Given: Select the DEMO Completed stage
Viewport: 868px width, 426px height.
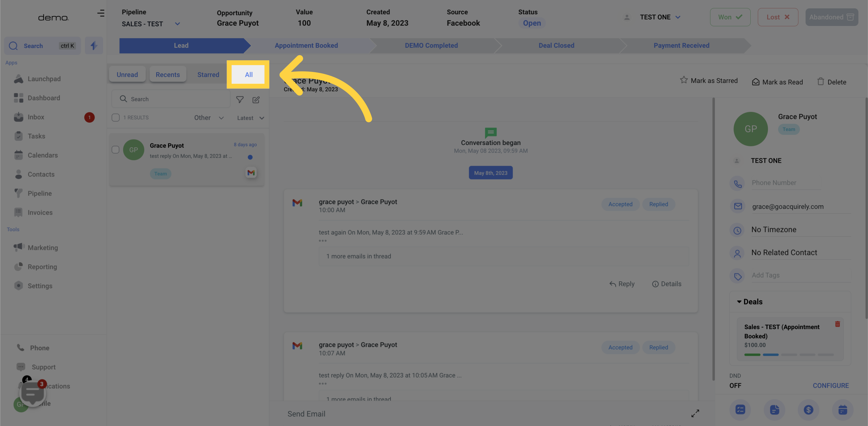Looking at the screenshot, I should tap(431, 45).
